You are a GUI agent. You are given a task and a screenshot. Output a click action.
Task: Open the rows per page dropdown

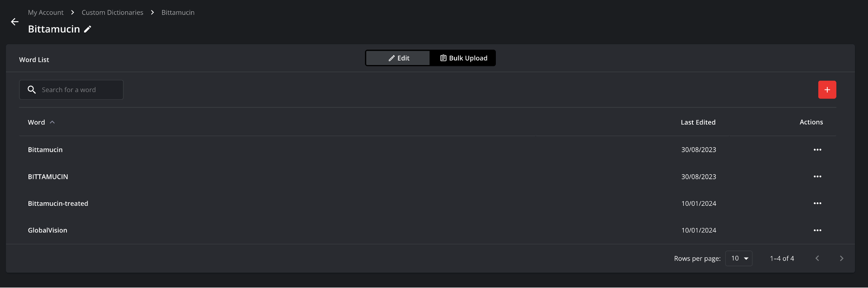click(738, 259)
